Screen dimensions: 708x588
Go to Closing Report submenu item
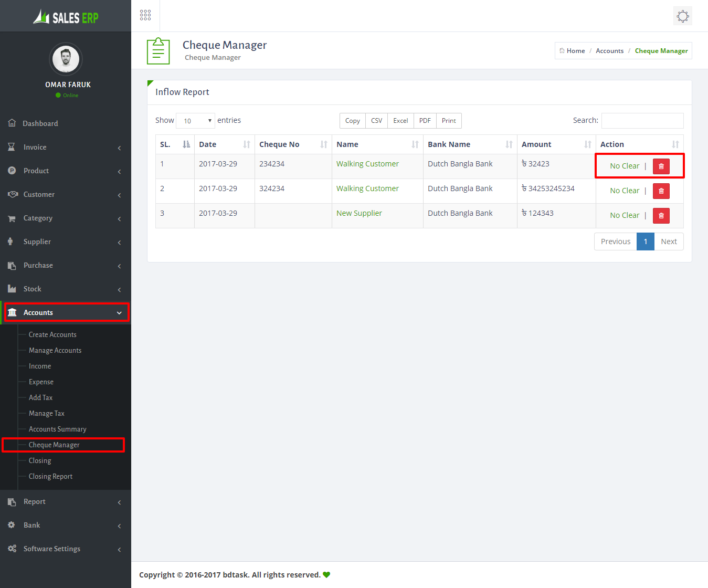(x=50, y=477)
